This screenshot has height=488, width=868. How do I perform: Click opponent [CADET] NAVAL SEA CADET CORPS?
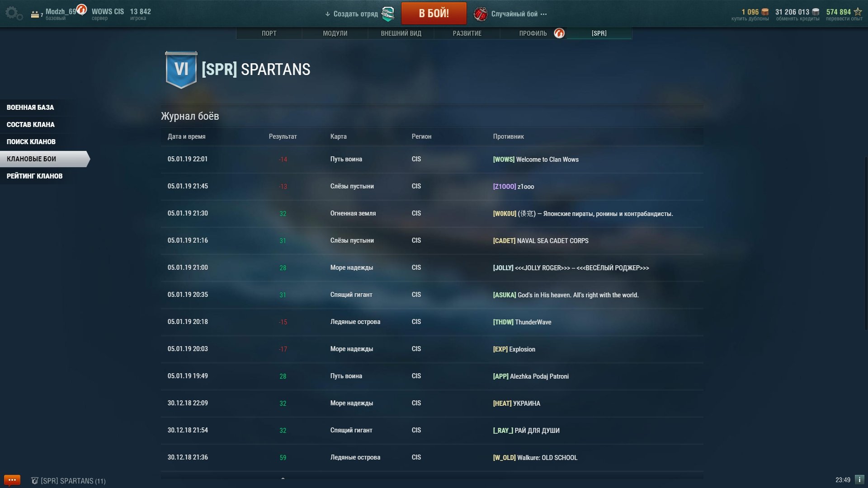coord(541,241)
